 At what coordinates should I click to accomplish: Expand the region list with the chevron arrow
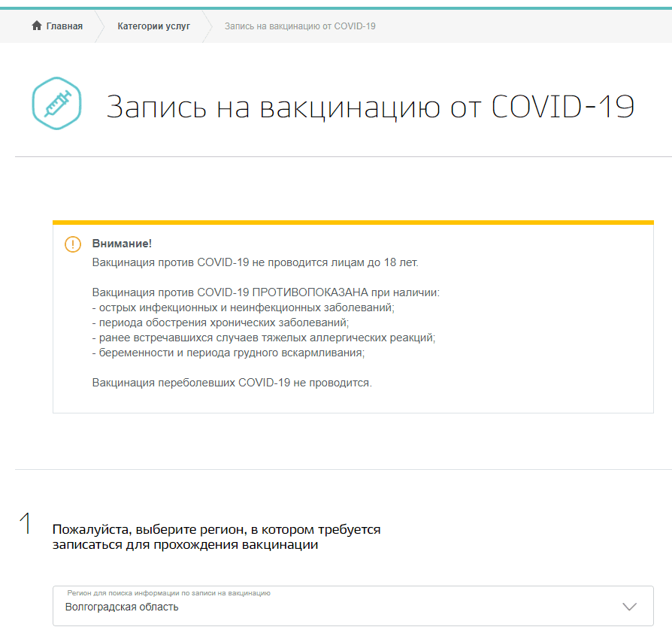click(630, 607)
